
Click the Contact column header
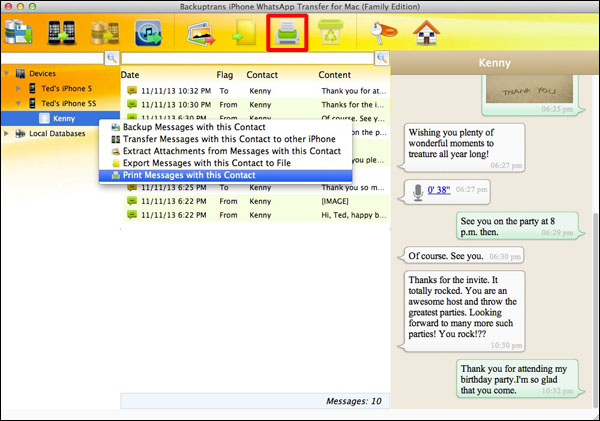(x=262, y=75)
